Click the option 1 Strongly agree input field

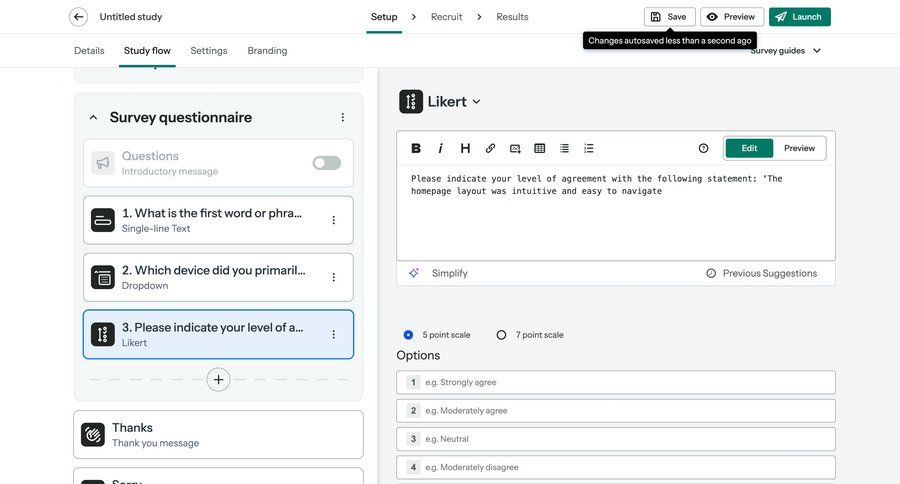[x=626, y=382]
